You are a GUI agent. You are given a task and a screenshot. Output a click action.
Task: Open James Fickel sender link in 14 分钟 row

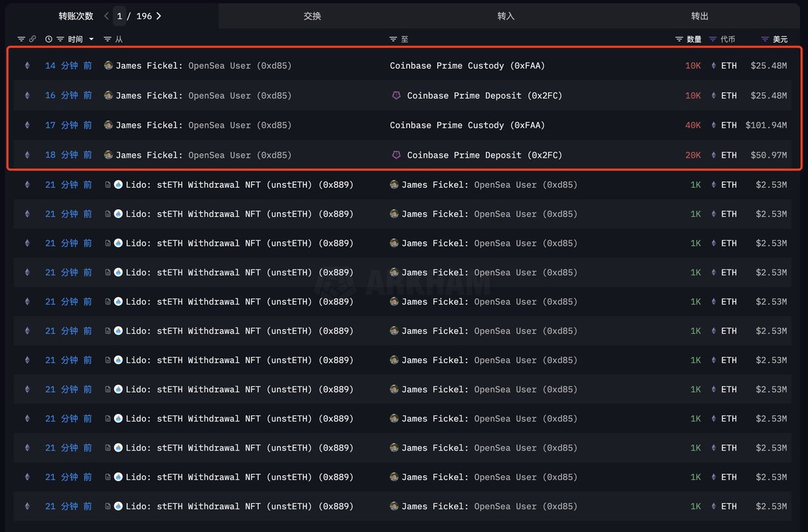coord(204,66)
